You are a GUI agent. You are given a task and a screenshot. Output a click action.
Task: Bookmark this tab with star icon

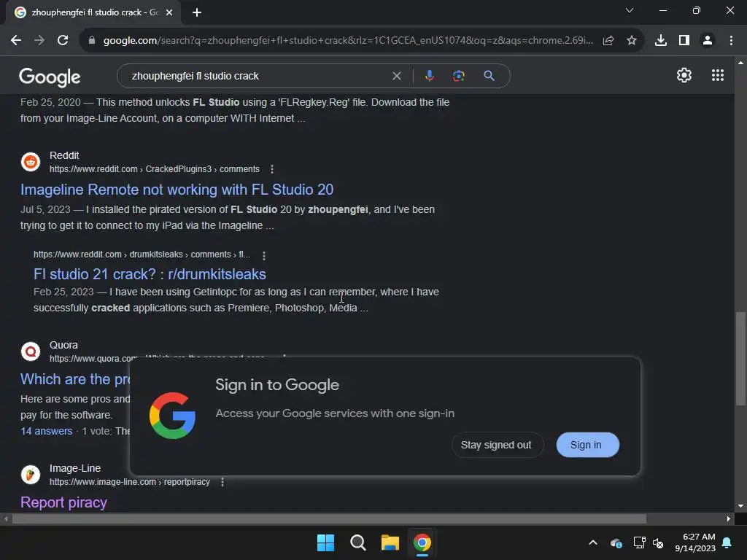pos(632,41)
